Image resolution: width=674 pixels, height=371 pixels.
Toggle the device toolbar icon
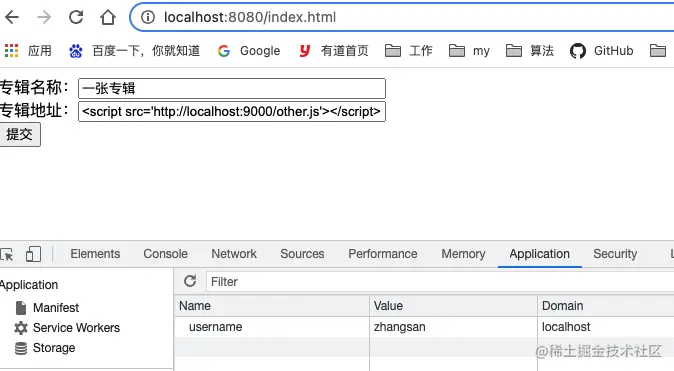point(33,254)
